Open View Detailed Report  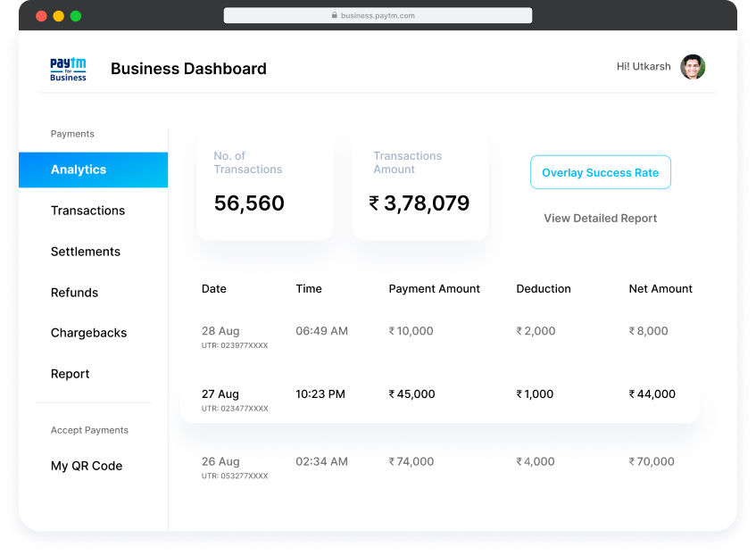click(600, 218)
